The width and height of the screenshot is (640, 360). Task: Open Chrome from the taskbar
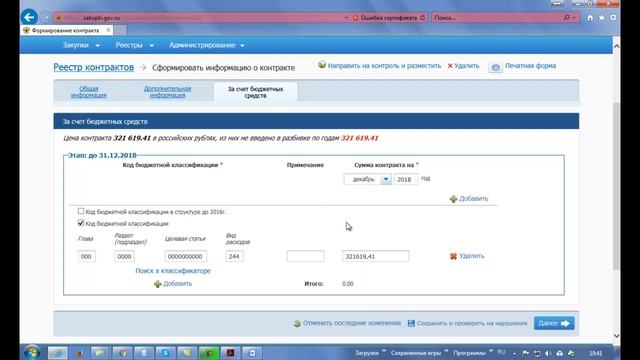(122, 353)
